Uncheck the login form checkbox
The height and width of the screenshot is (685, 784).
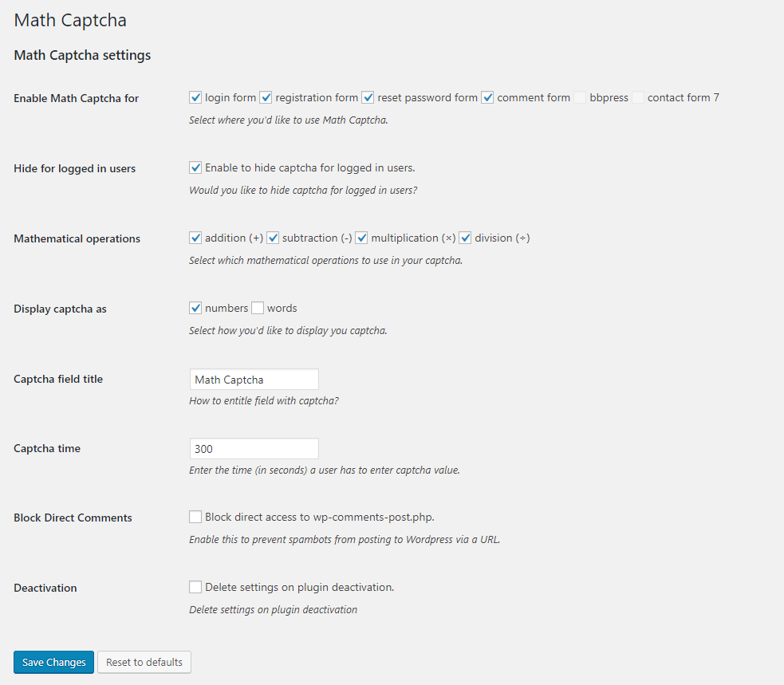pos(195,97)
